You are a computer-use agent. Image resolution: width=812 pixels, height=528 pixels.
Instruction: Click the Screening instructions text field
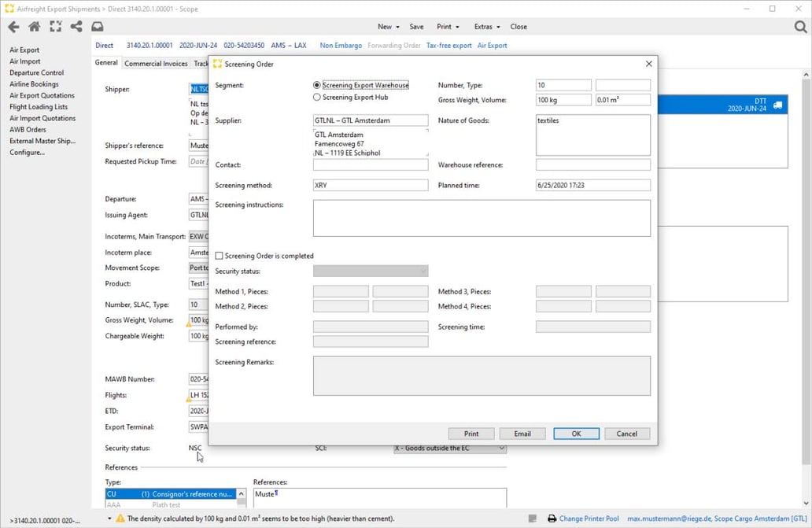click(x=482, y=218)
